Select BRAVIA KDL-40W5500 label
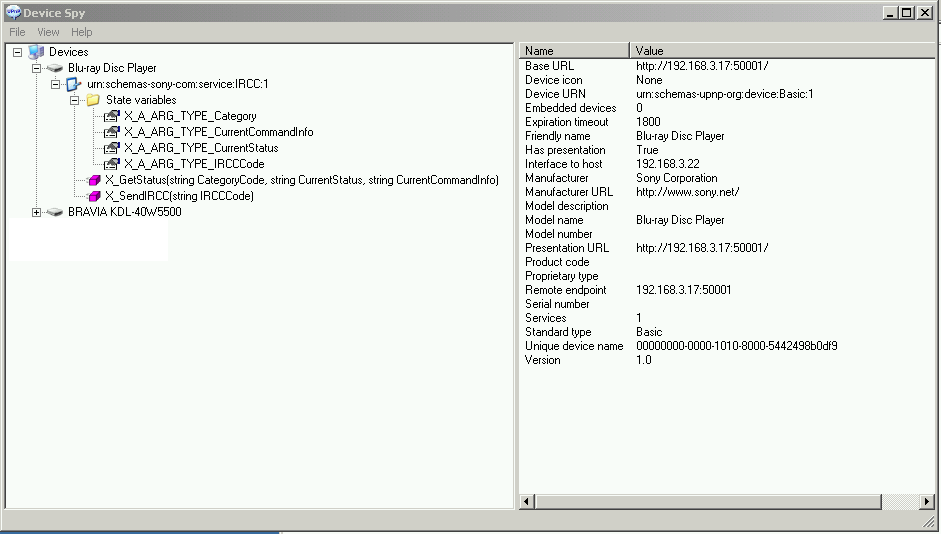This screenshot has width=941, height=534. [124, 212]
